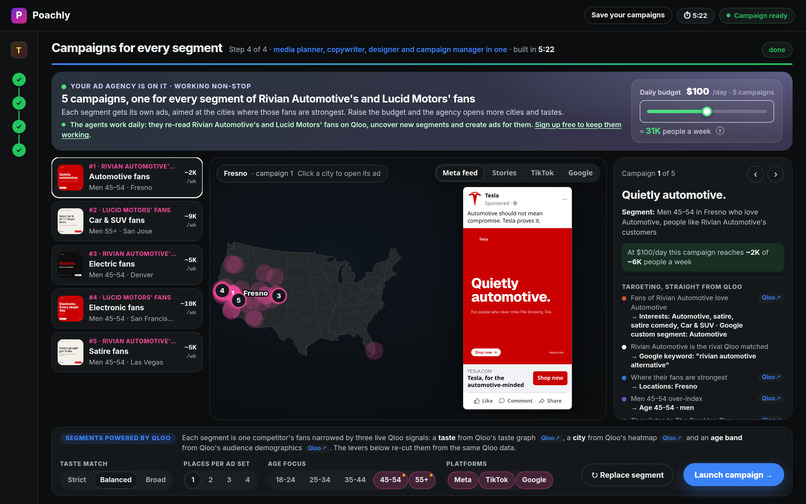Toggle the 18-24 age focus
Screen dimensions: 806x504
click(285, 480)
